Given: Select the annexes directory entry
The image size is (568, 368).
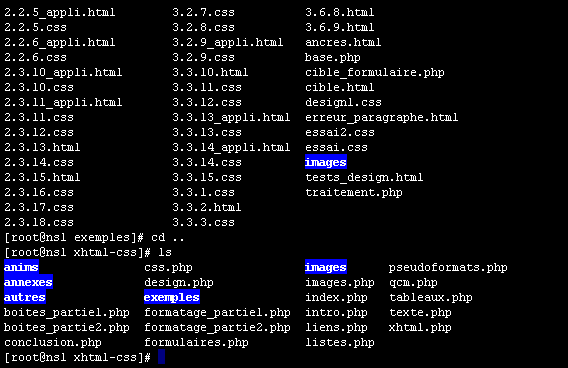Looking at the screenshot, I should click(x=28, y=282).
